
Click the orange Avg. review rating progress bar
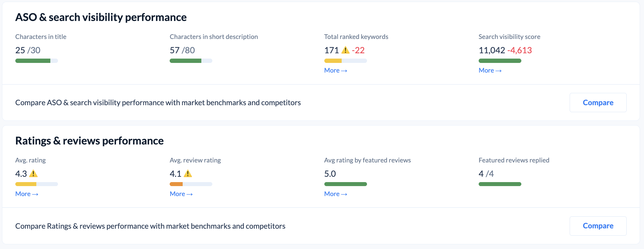(191, 184)
